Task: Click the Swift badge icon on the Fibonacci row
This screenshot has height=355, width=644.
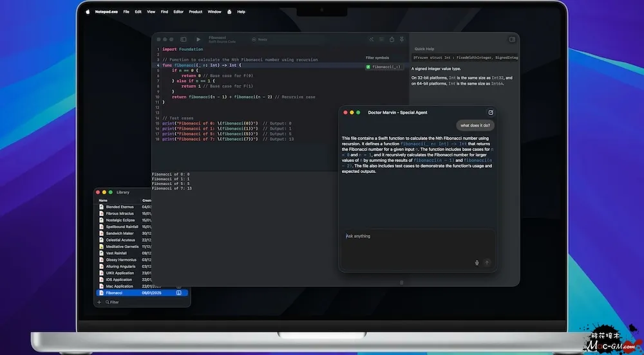Action: click(178, 293)
